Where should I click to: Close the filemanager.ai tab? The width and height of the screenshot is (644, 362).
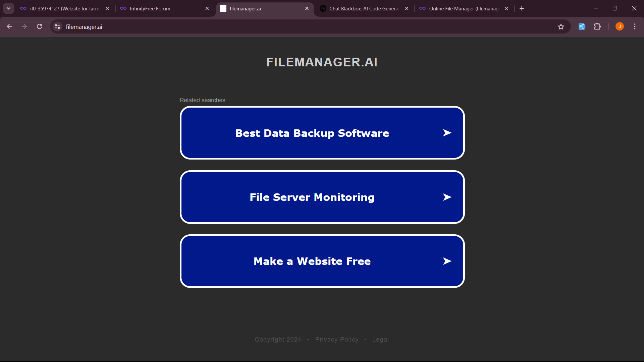click(x=307, y=8)
